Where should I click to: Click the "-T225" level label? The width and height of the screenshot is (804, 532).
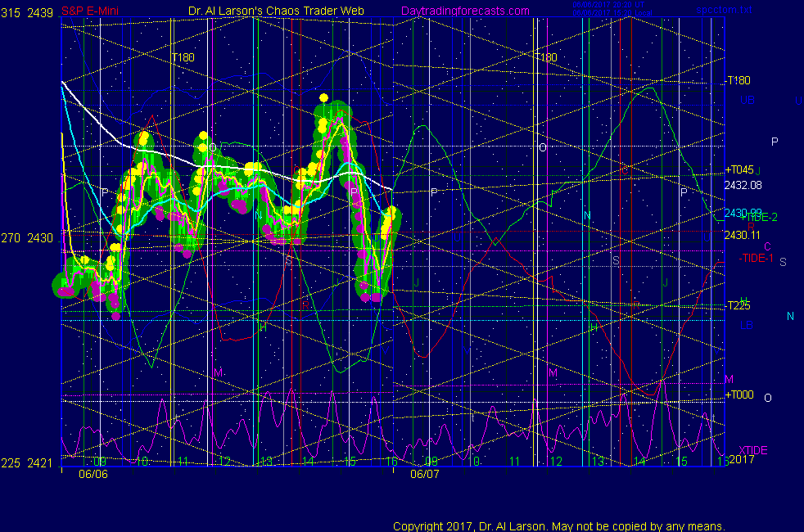pos(738,305)
